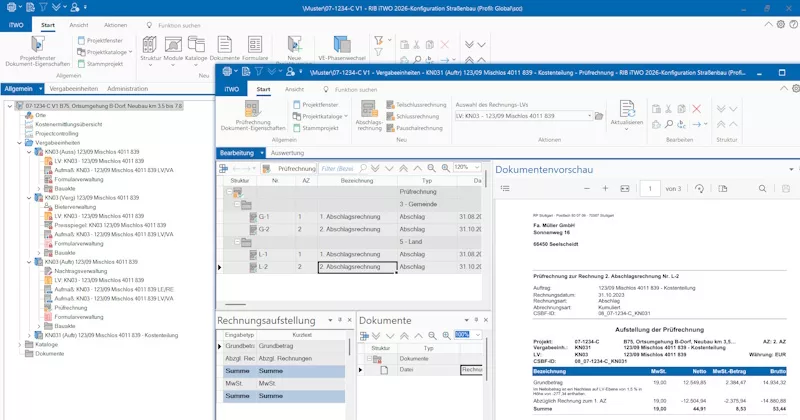
Task: Select the G-1 invoice row
Action: pyautogui.click(x=352, y=217)
